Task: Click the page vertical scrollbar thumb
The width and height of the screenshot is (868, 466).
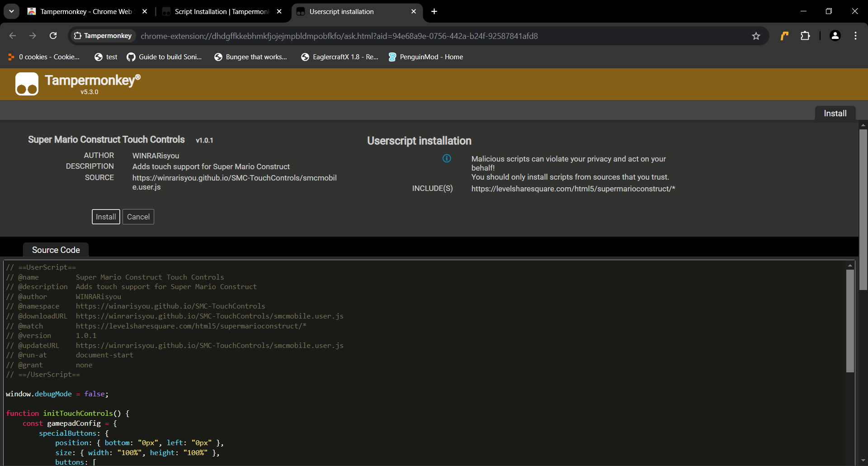Action: pos(863,209)
